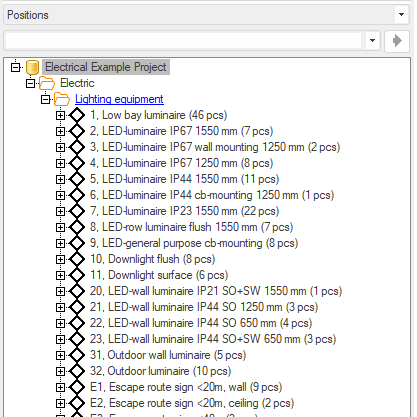The height and width of the screenshot is (417, 417).
Task: Click diamond icon of position 4 IP67 1250 mm
Action: pyautogui.click(x=77, y=163)
